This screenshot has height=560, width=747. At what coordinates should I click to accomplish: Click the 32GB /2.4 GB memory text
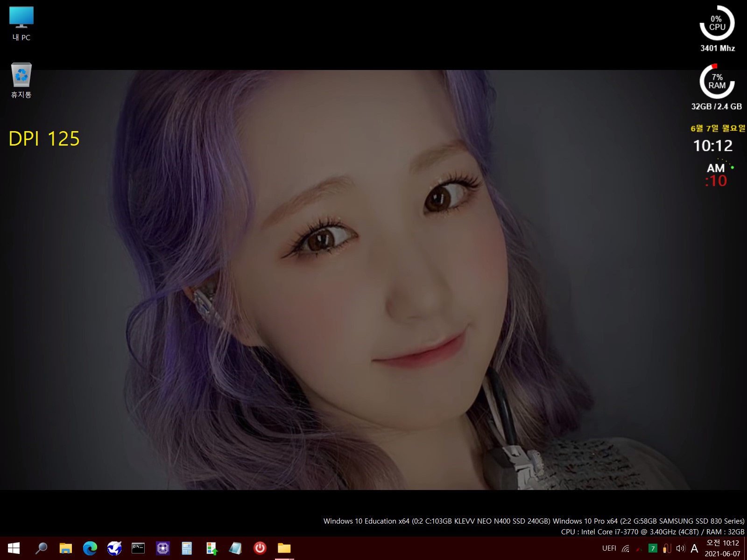(x=717, y=106)
